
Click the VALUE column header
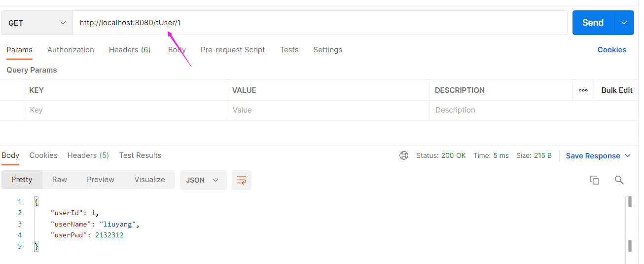(x=244, y=90)
